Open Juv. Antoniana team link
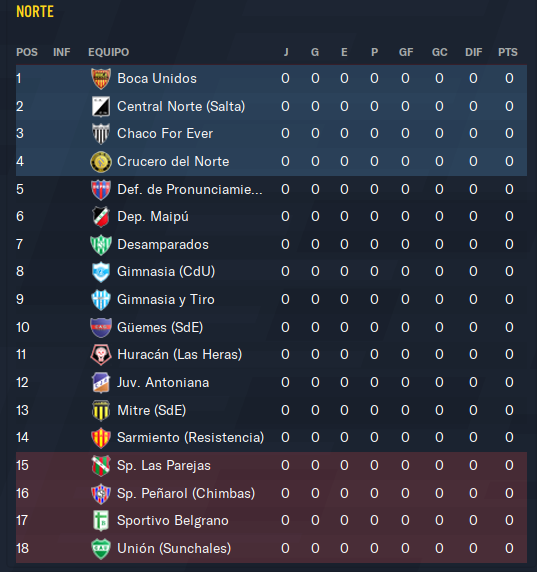Image resolution: width=537 pixels, height=572 pixels. tap(163, 383)
